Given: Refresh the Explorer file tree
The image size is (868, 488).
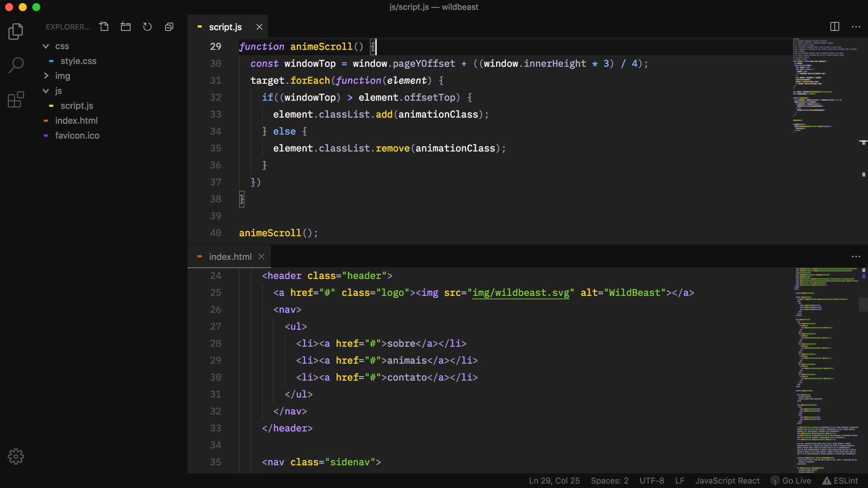Looking at the screenshot, I should click(147, 26).
